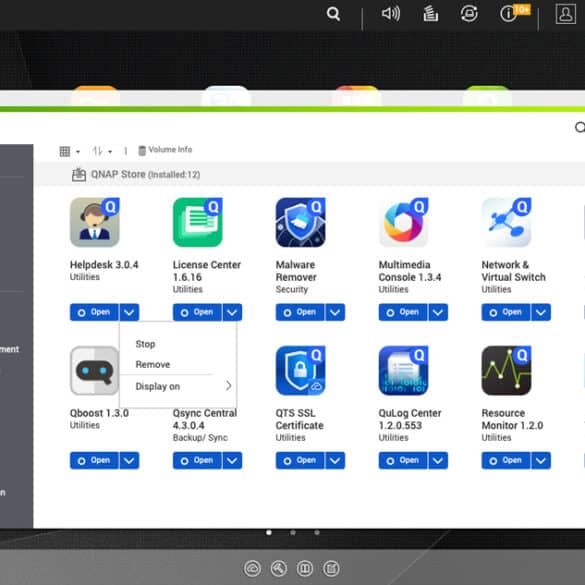Click the volume speaker icon
This screenshot has height=585, width=585.
pyautogui.click(x=391, y=14)
